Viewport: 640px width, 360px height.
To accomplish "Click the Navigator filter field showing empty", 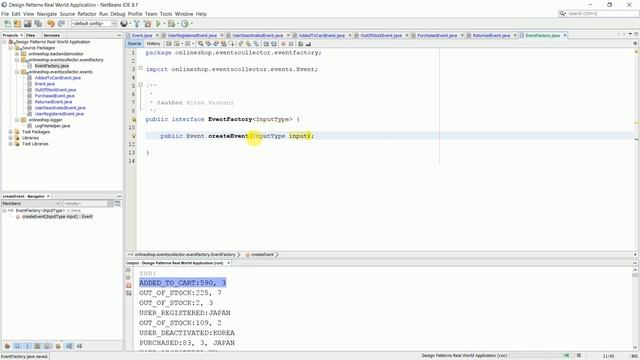I will [85, 203].
